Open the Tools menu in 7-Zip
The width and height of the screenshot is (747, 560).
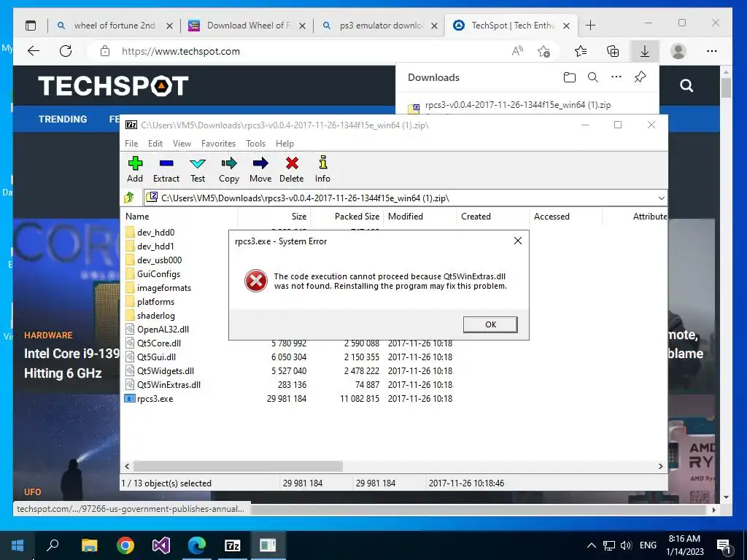(255, 144)
